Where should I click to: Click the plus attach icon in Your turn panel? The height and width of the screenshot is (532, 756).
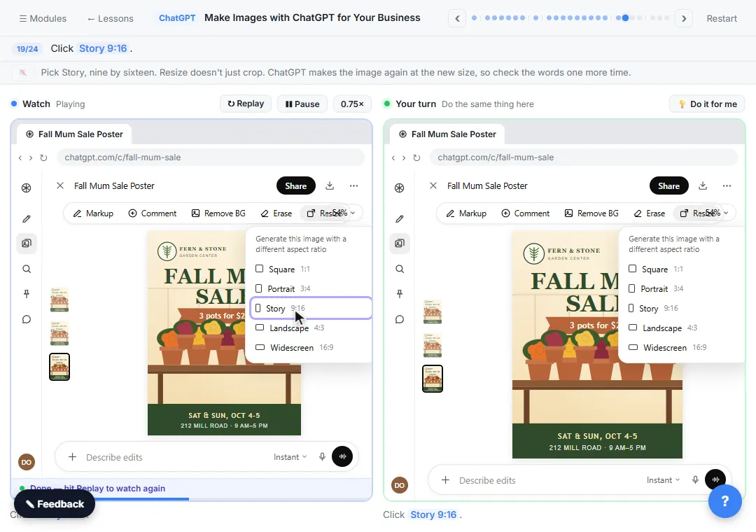pos(445,480)
